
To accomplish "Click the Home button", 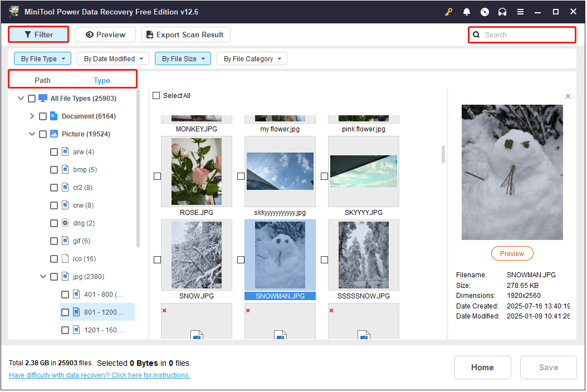I will (x=482, y=367).
